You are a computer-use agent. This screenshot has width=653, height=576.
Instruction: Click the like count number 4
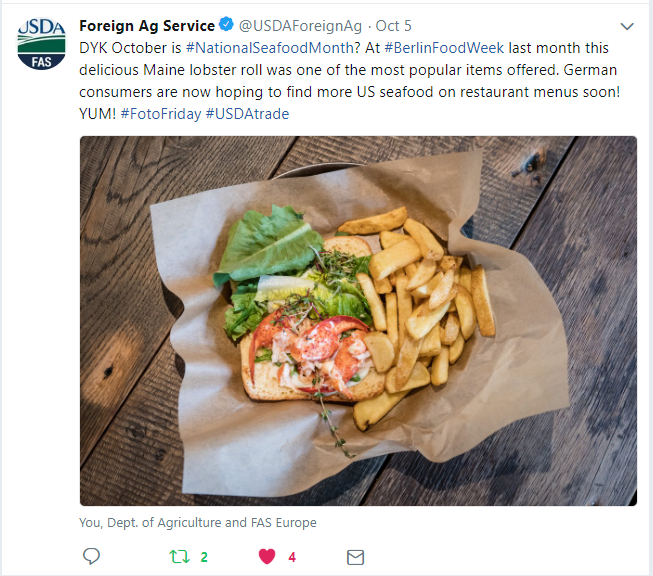pyautogui.click(x=292, y=557)
